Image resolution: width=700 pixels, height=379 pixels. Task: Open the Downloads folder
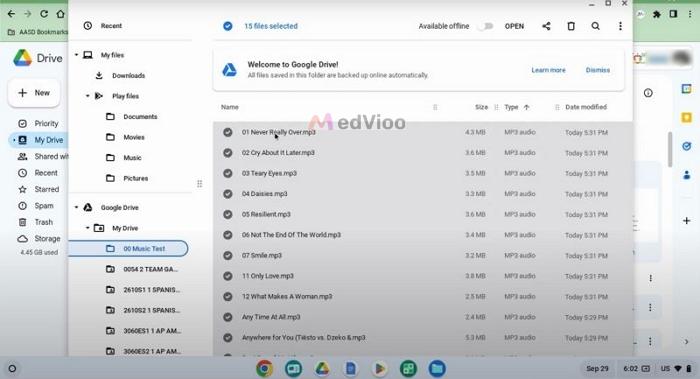coord(129,75)
